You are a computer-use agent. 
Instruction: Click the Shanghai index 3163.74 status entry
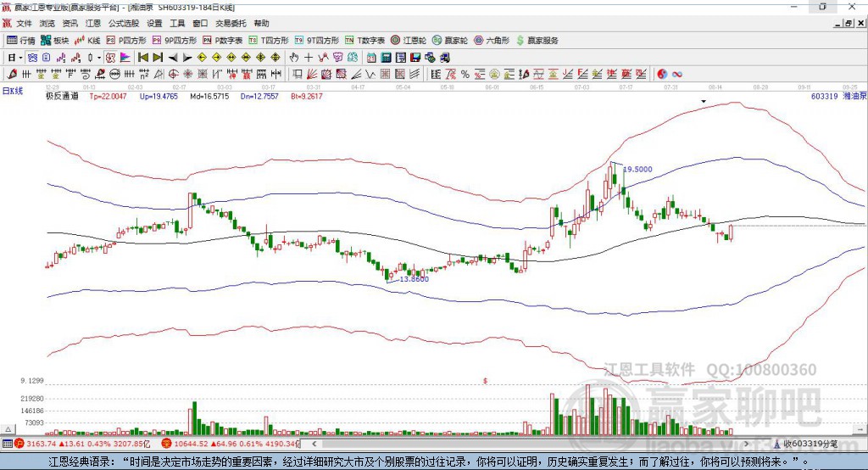(82, 444)
